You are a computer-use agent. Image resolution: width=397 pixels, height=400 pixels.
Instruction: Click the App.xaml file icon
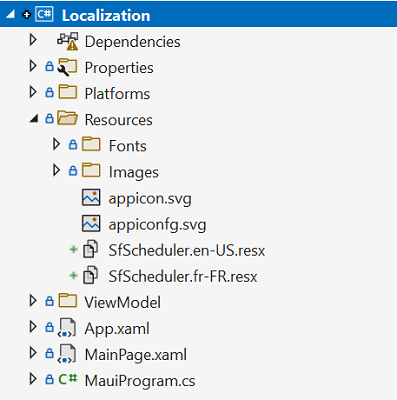[67, 328]
